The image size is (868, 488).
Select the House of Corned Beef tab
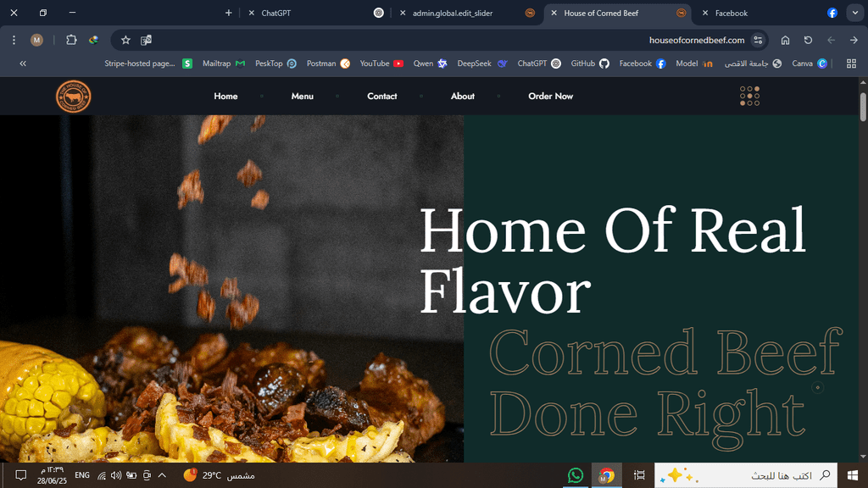tap(618, 13)
